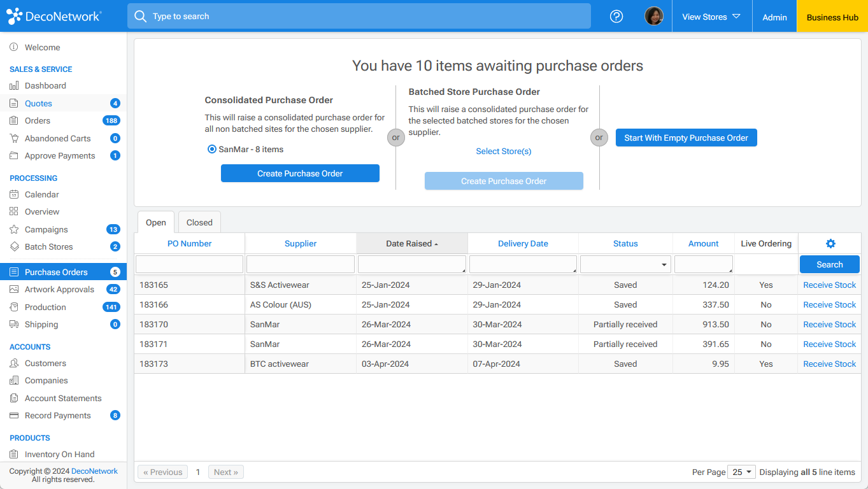Click the S&S Activewear supplier cell

[301, 285]
